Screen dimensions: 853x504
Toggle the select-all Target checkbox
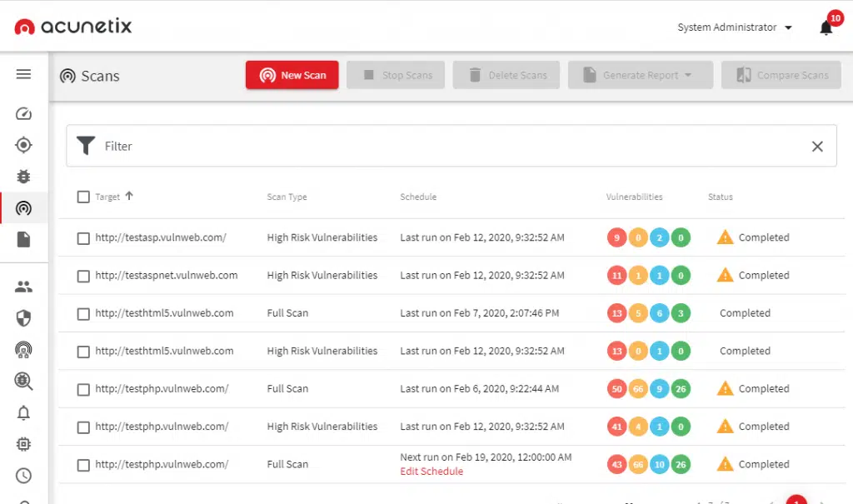coord(83,197)
